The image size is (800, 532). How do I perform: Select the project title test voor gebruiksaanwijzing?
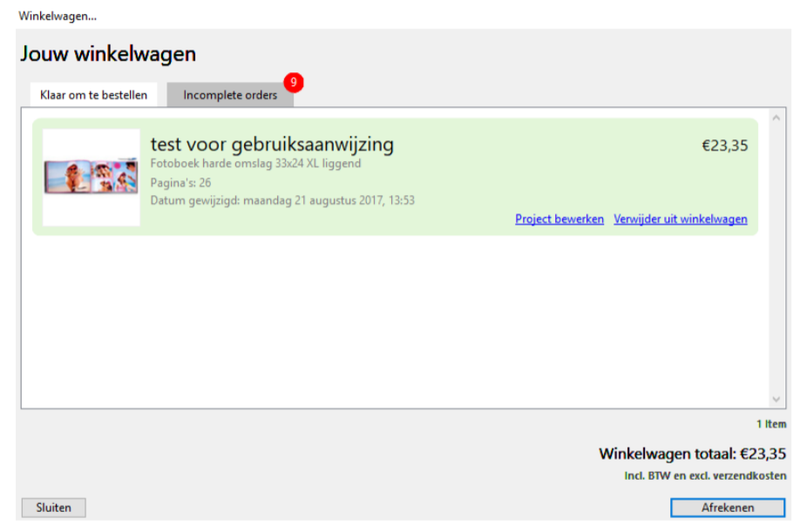[x=272, y=145]
